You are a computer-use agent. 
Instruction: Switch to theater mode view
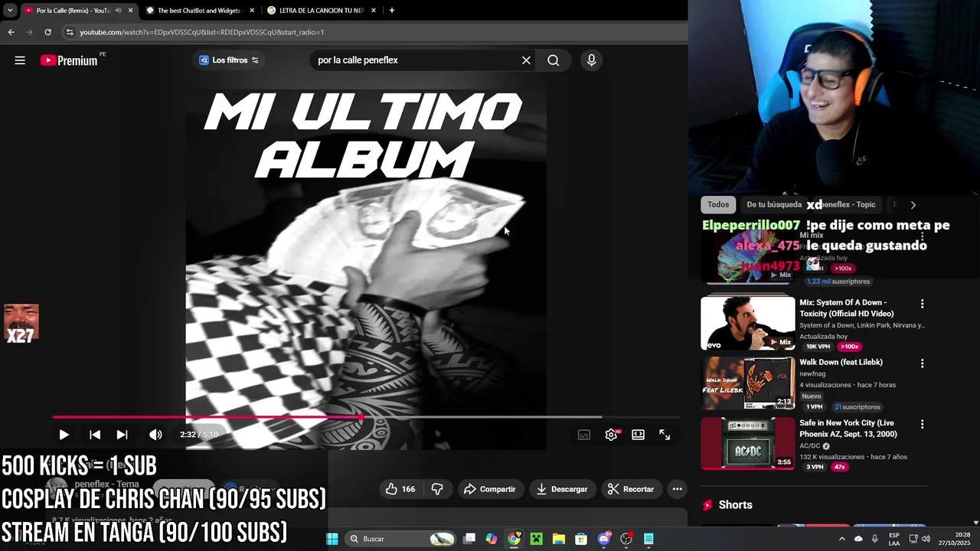(x=638, y=435)
